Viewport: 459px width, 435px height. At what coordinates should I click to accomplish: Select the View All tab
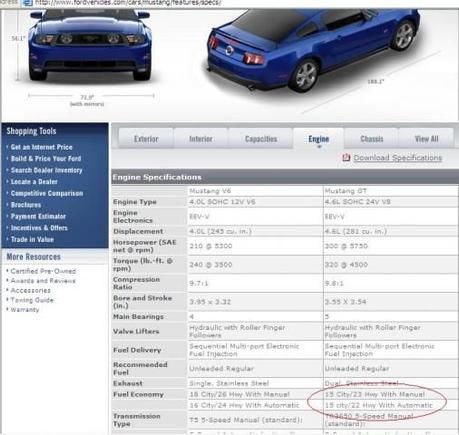[426, 139]
